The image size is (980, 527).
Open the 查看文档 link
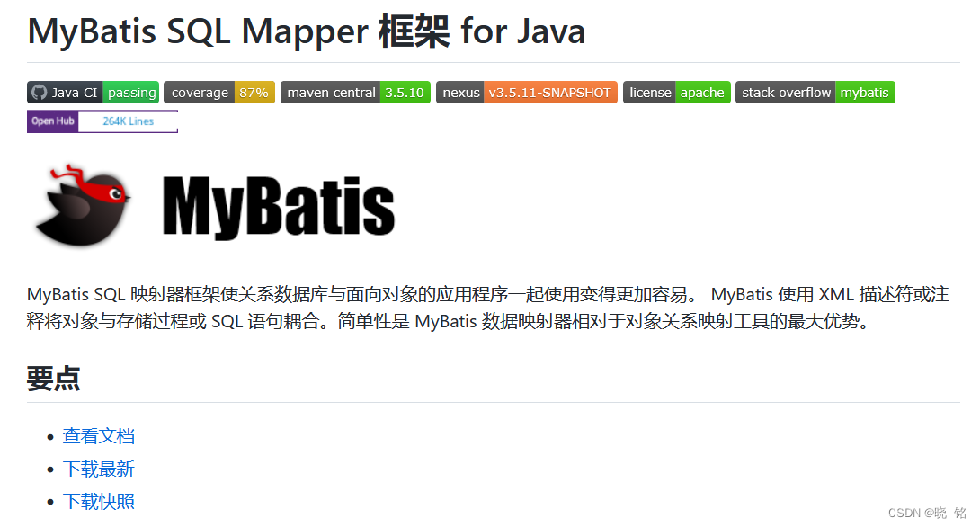[x=99, y=435]
